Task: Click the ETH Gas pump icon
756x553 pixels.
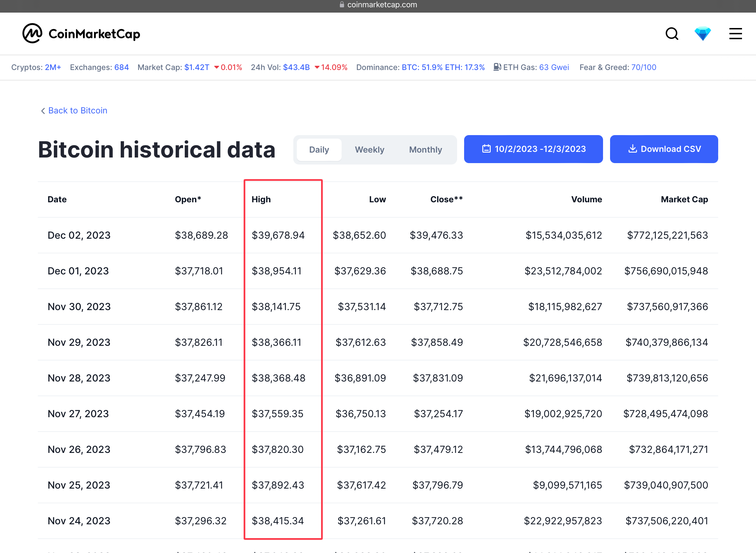Action: coord(497,67)
